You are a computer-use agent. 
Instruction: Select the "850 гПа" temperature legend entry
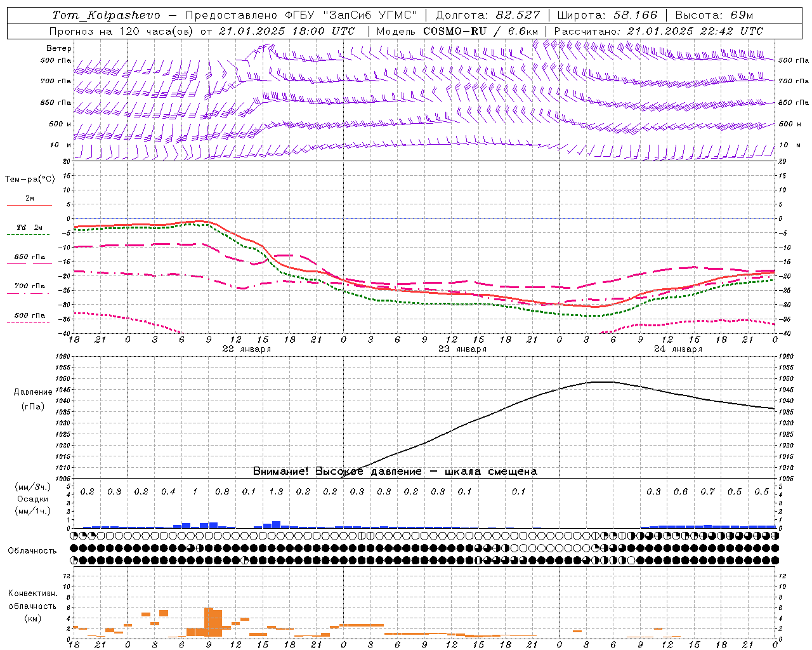[x=30, y=257]
